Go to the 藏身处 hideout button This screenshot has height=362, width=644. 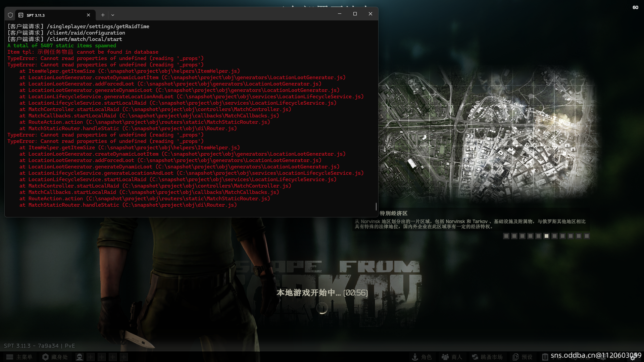pos(55,357)
